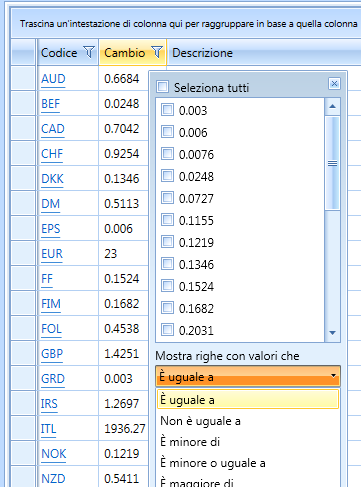This screenshot has width=361, height=487.
Task: Open the CAD currency link
Action: coord(53,129)
